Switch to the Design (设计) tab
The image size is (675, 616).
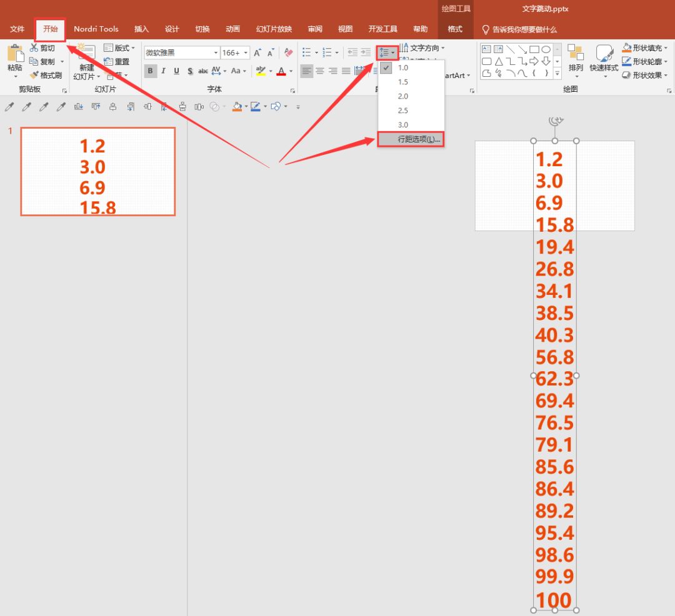pyautogui.click(x=172, y=29)
